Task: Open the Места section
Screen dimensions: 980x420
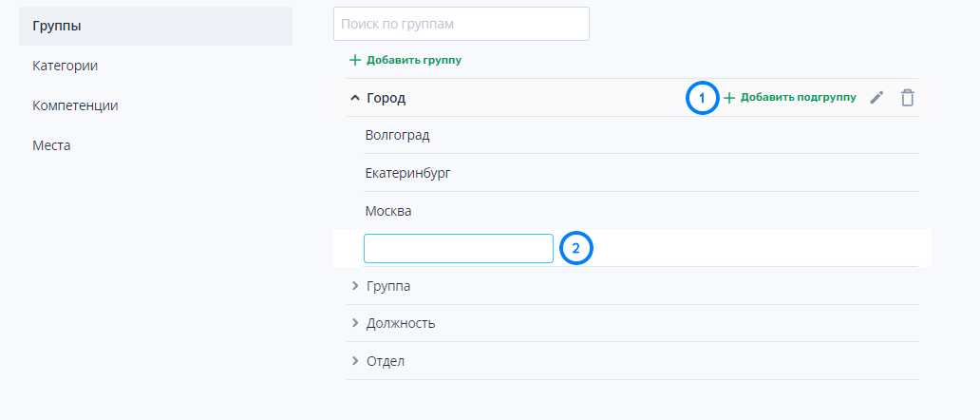Action: coord(51,145)
